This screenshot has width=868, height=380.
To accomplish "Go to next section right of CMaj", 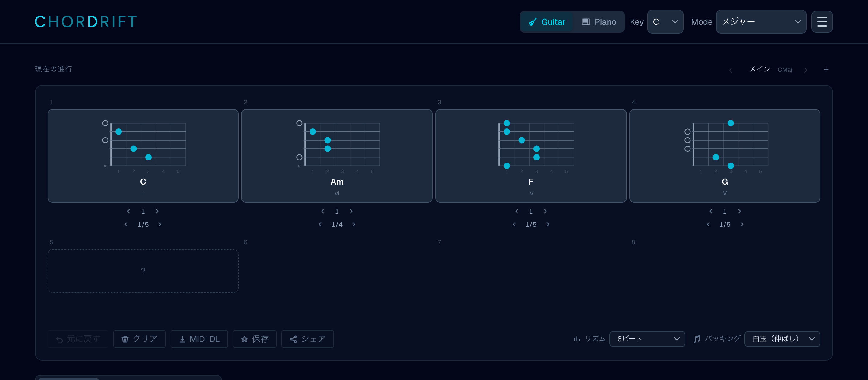I will [x=805, y=70].
